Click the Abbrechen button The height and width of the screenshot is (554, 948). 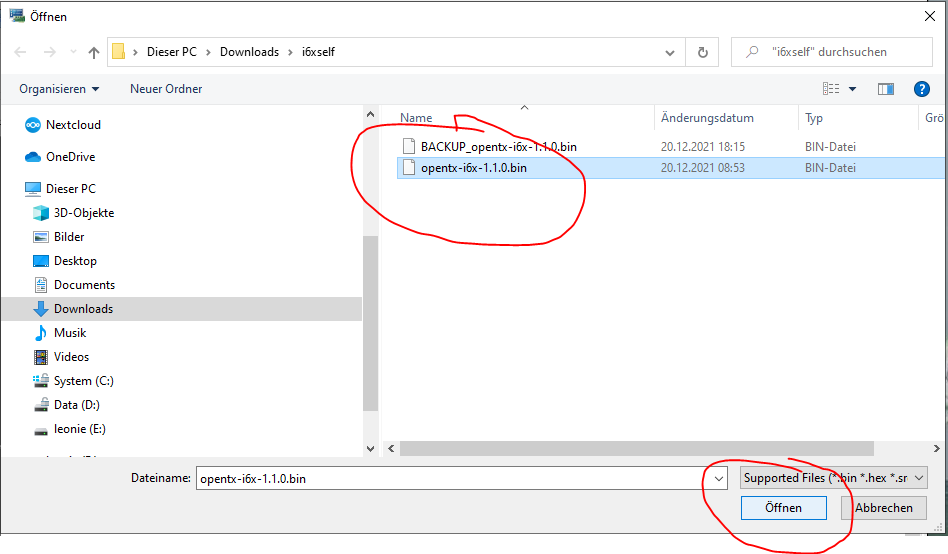pos(883,508)
